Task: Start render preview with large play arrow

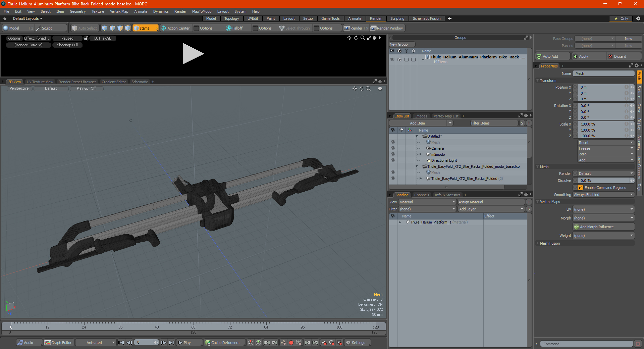Action: 193,54
